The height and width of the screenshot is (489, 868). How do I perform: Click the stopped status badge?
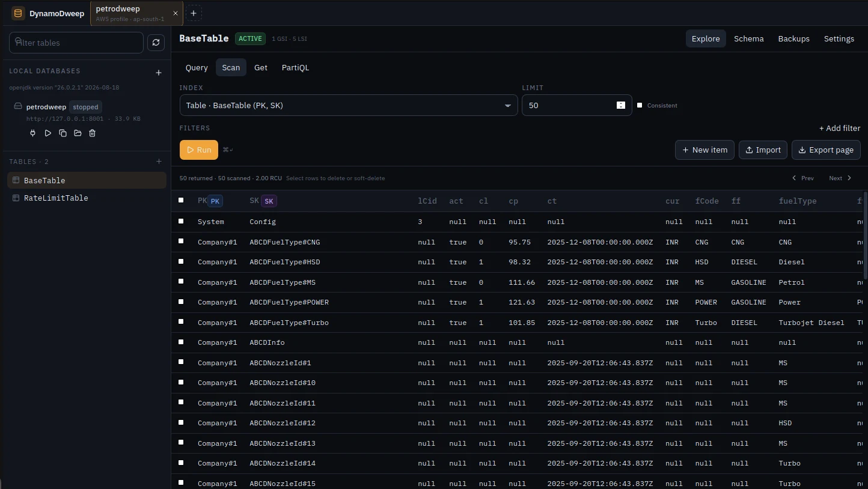pos(85,107)
